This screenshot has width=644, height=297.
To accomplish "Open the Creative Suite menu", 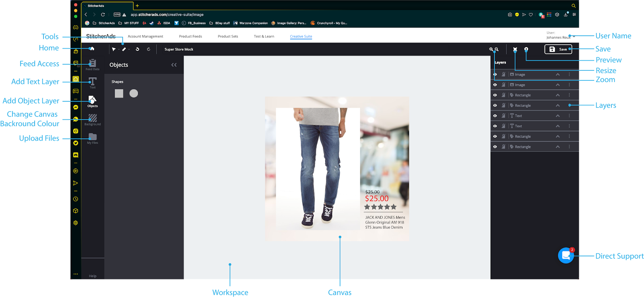I will [x=301, y=37].
